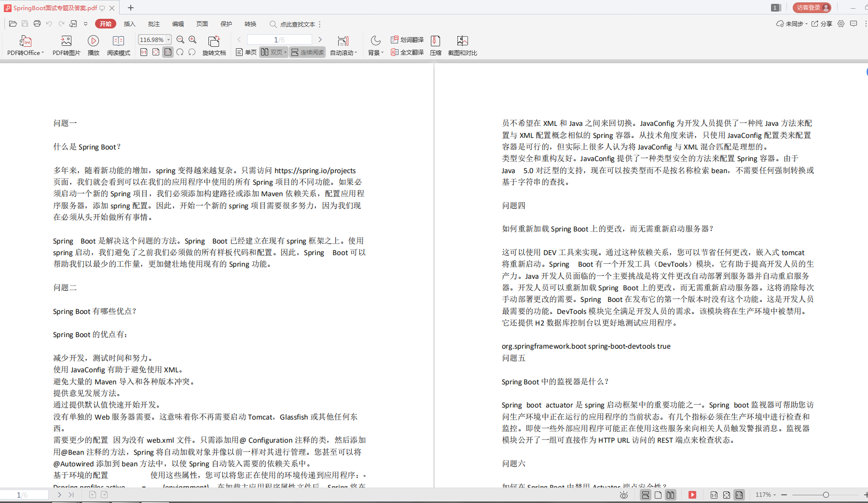Open the 页面 ribbon tab

coord(202,24)
